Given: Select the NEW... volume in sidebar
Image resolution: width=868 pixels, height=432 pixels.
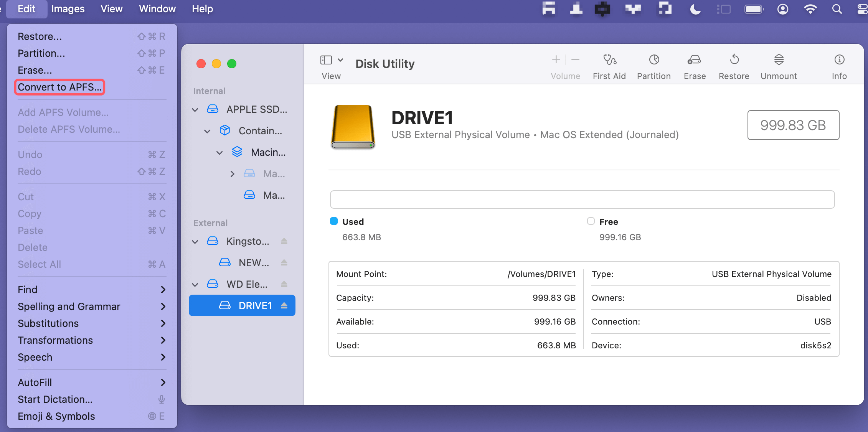Looking at the screenshot, I should [x=253, y=262].
